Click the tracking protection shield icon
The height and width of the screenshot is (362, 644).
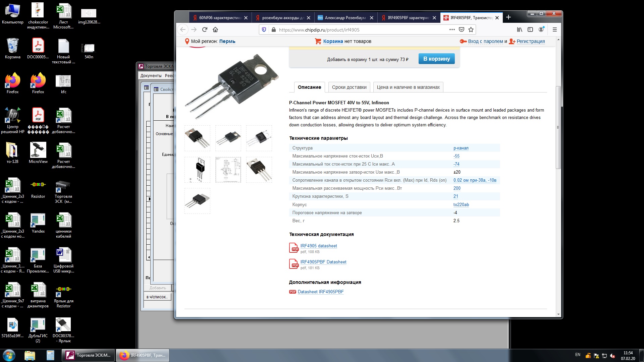click(x=264, y=29)
